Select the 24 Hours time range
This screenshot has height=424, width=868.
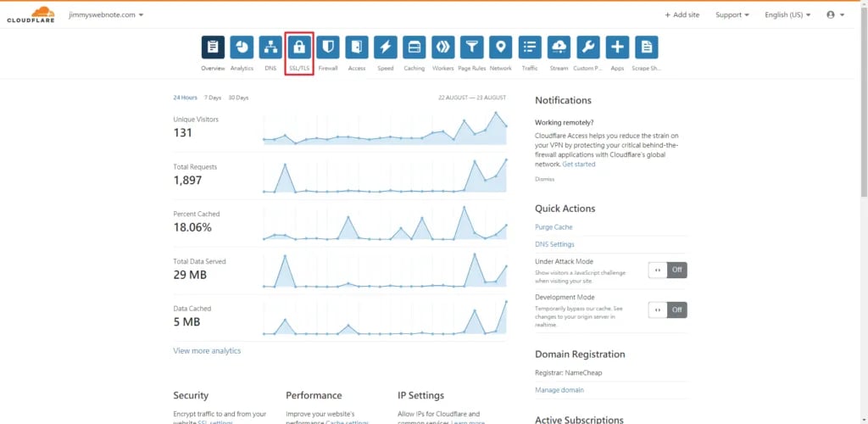point(185,98)
